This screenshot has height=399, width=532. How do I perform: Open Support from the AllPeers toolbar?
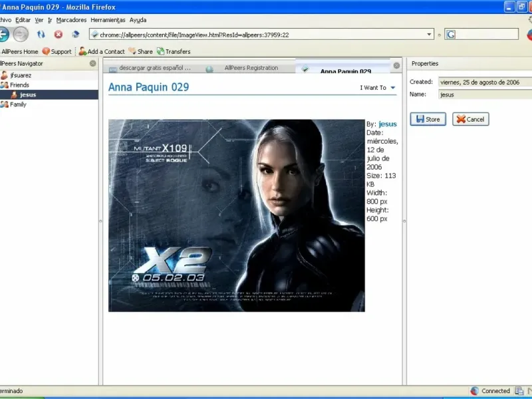[57, 52]
